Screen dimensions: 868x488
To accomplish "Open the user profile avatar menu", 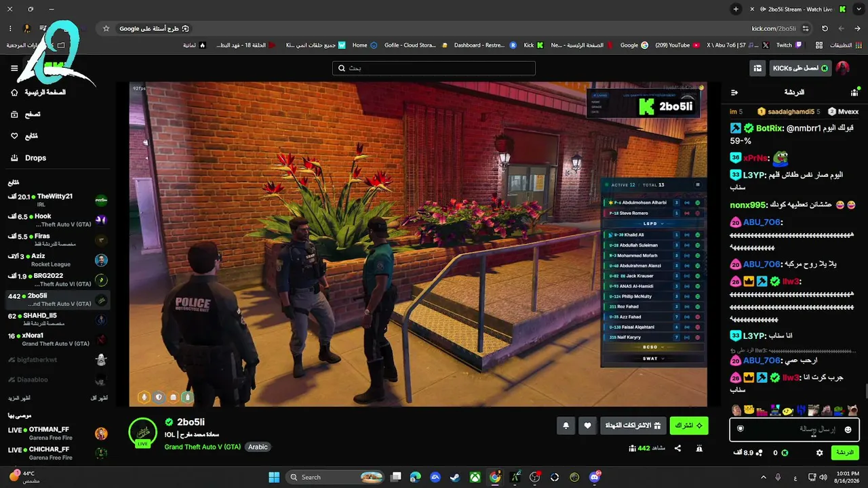I will pos(843,68).
